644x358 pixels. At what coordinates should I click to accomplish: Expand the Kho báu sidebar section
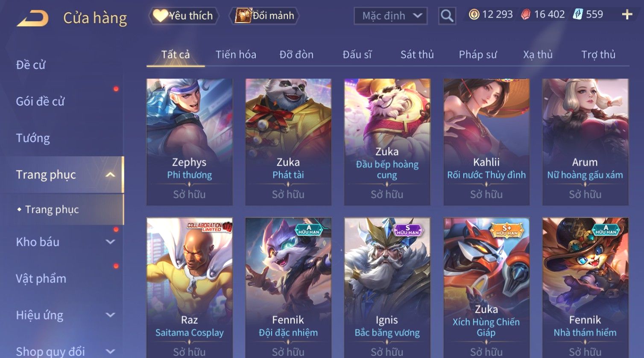[x=110, y=242]
